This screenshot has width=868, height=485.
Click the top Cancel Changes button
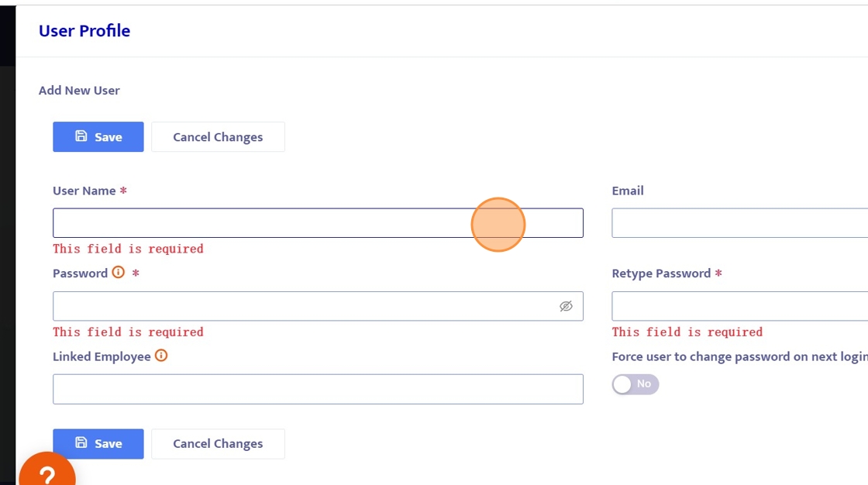(x=218, y=137)
